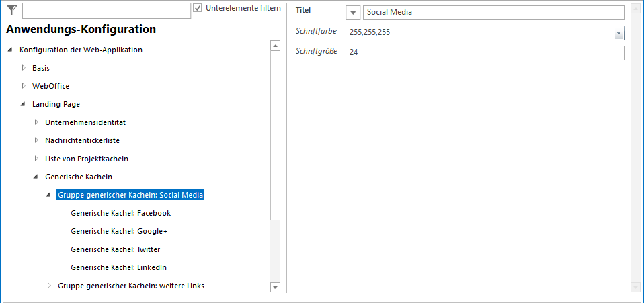This screenshot has height=303, width=644.
Task: Click the filter funnel icon
Action: click(x=11, y=10)
